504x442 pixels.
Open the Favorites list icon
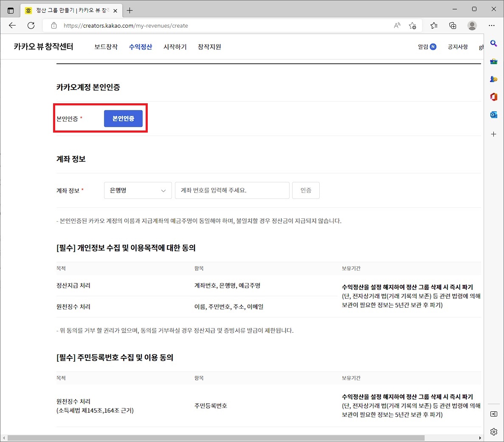pos(434,25)
